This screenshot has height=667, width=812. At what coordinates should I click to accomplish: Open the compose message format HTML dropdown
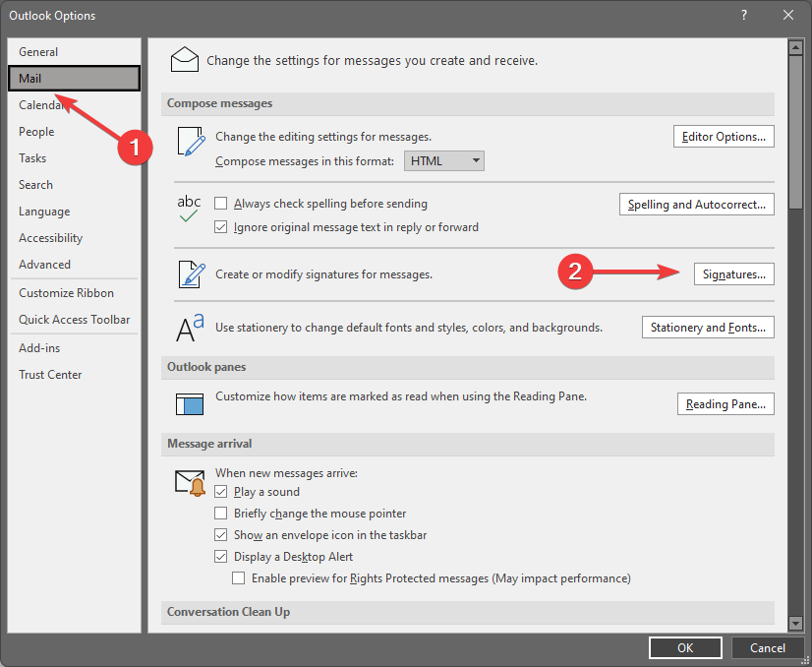click(x=444, y=161)
